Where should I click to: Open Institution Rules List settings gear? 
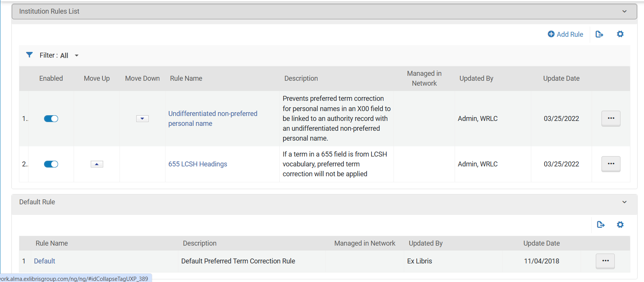[x=620, y=34]
